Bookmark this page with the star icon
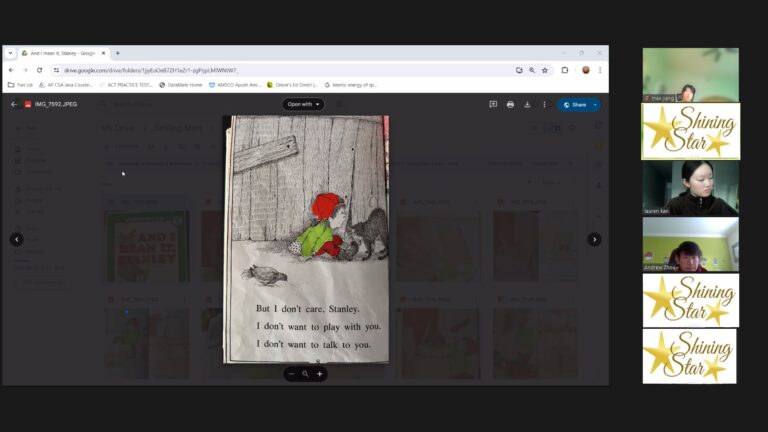The height and width of the screenshot is (432, 768). pyautogui.click(x=545, y=70)
